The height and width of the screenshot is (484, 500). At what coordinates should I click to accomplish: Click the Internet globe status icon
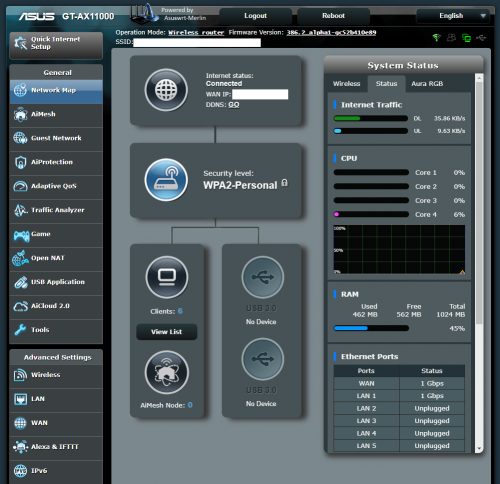tap(166, 90)
